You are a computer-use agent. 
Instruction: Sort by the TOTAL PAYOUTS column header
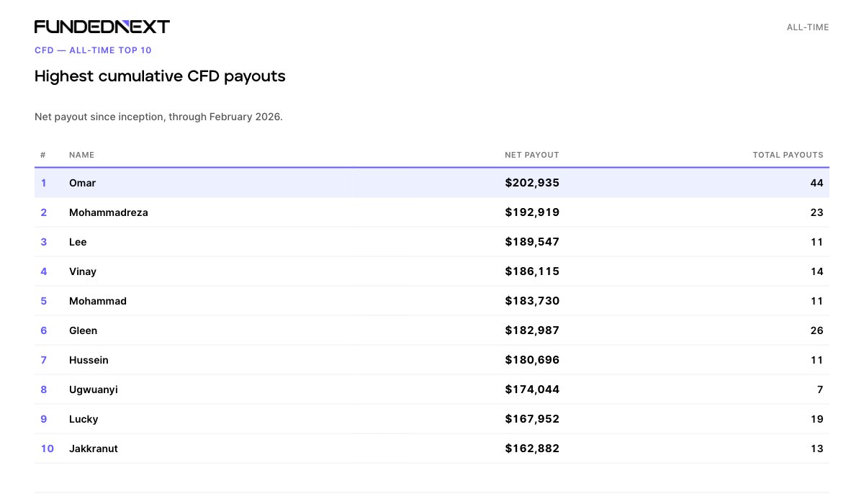click(x=788, y=155)
